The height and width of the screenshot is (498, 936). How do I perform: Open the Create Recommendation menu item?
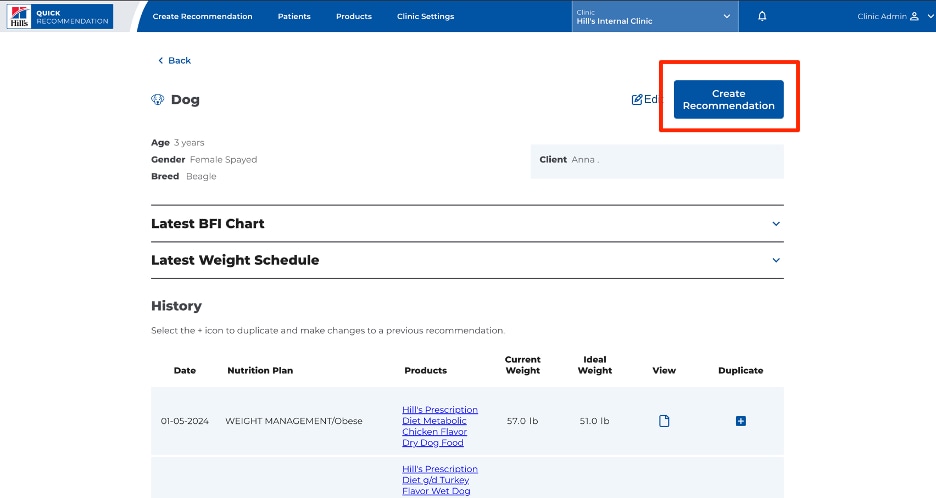pos(202,16)
